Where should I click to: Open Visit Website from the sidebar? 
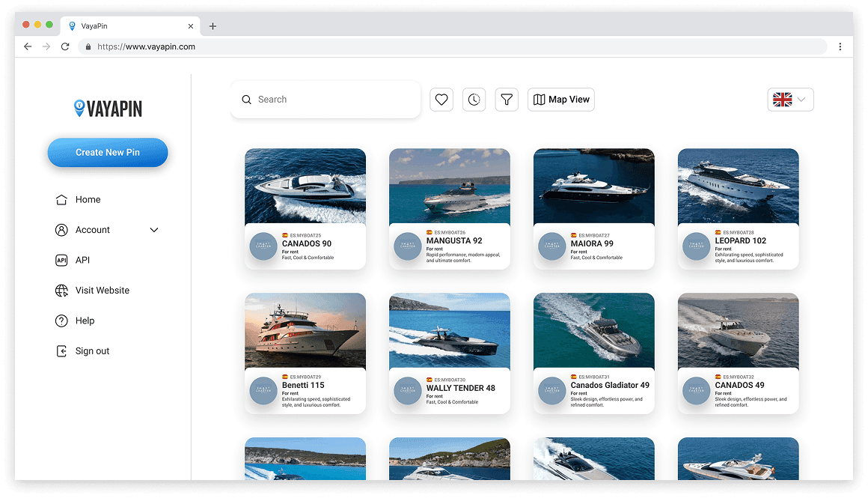61,290
